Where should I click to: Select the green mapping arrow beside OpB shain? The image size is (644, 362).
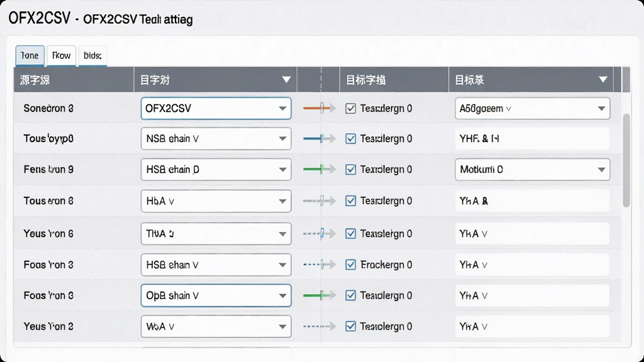click(x=319, y=295)
